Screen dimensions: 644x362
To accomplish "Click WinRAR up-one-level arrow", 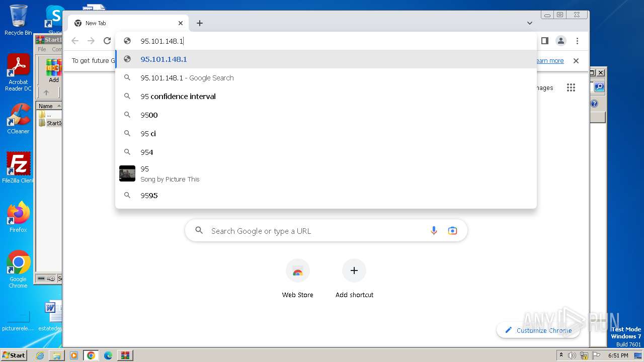I will point(46,93).
